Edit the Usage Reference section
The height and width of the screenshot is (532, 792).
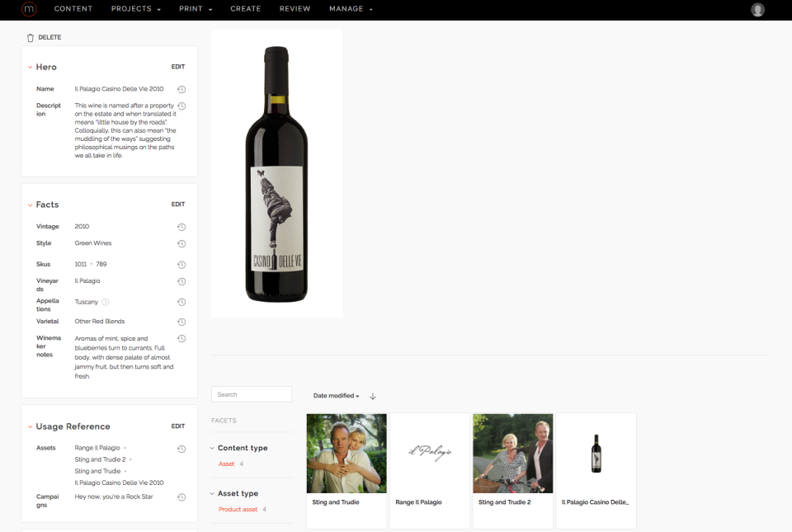coord(178,426)
